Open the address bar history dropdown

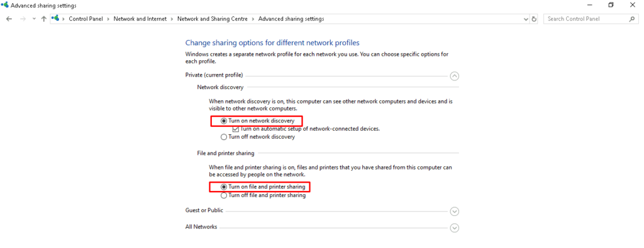526,19
